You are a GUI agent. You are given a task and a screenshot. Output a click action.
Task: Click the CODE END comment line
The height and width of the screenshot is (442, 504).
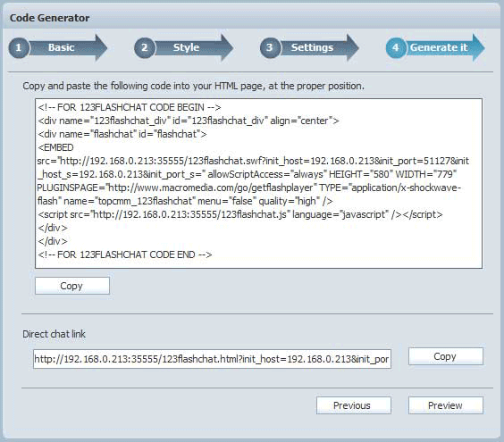click(125, 254)
